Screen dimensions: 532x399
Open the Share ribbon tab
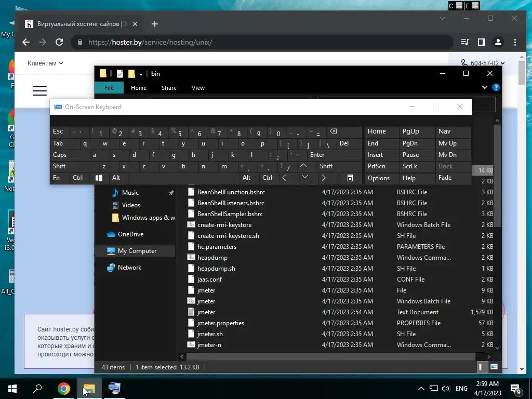click(169, 88)
